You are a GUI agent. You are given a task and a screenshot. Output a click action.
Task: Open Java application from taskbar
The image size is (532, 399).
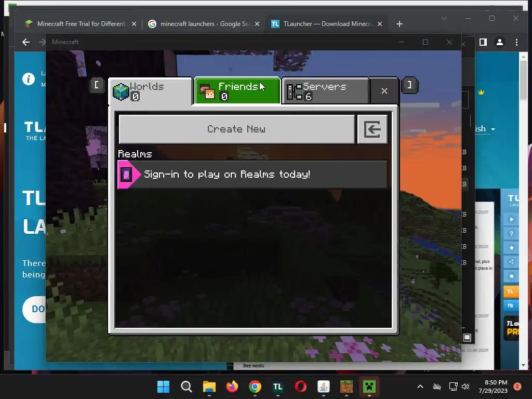click(x=324, y=387)
